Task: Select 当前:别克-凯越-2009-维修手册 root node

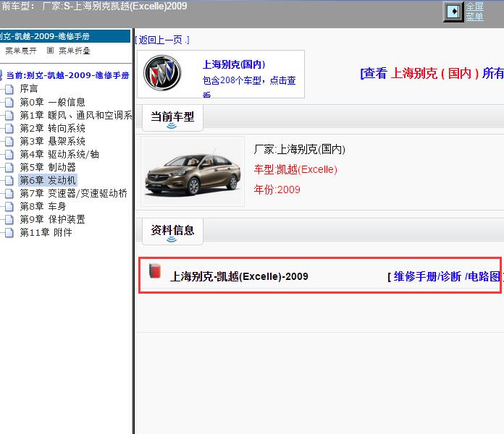Action: tap(67, 75)
